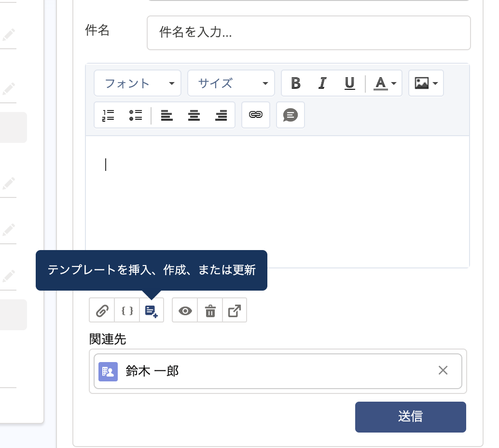Send the email with 送信 button
Image resolution: width=499 pixels, height=448 pixels.
411,417
